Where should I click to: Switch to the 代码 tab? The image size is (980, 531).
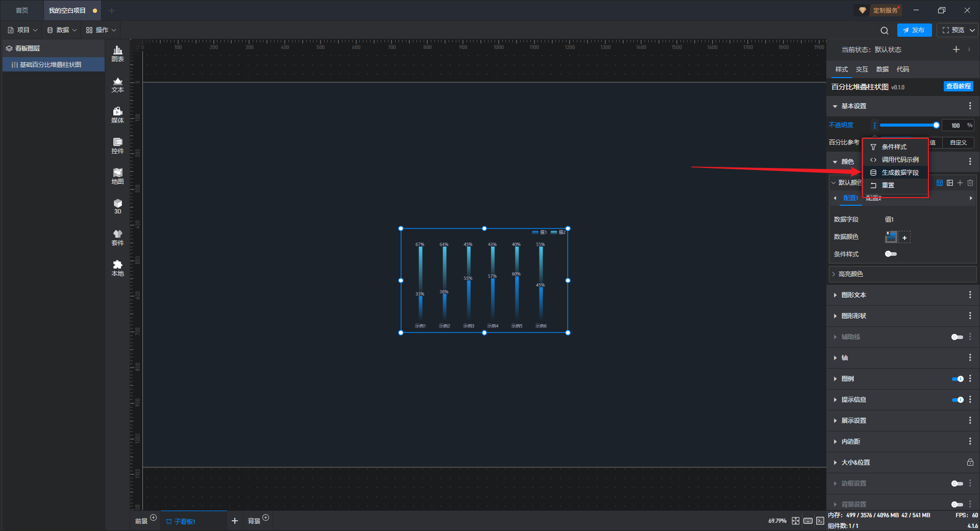pos(902,69)
